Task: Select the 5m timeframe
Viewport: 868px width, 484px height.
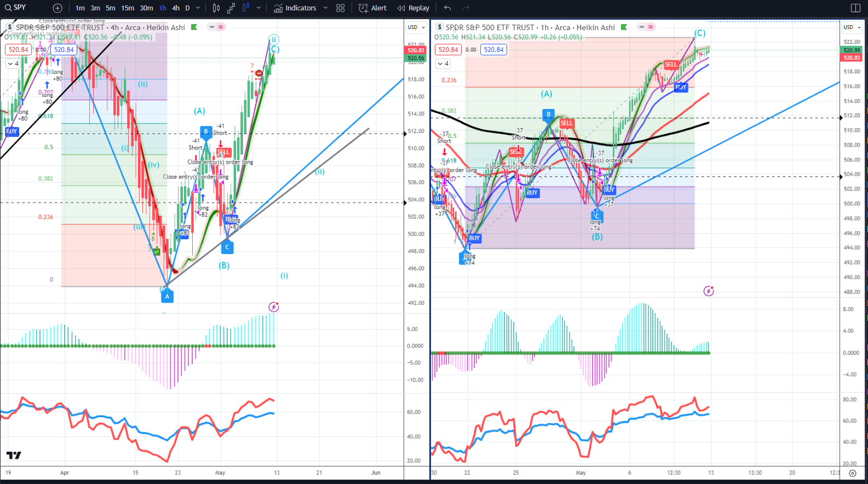Action: pos(111,8)
